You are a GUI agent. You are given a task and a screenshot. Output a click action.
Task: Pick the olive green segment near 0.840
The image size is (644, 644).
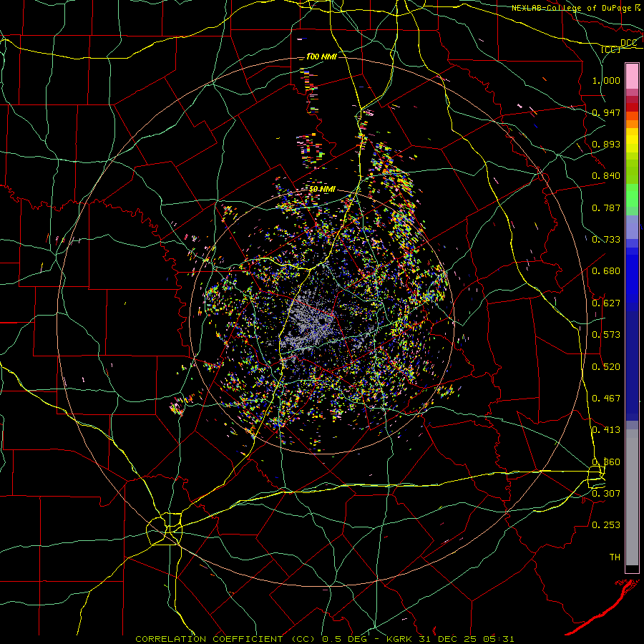632,171
